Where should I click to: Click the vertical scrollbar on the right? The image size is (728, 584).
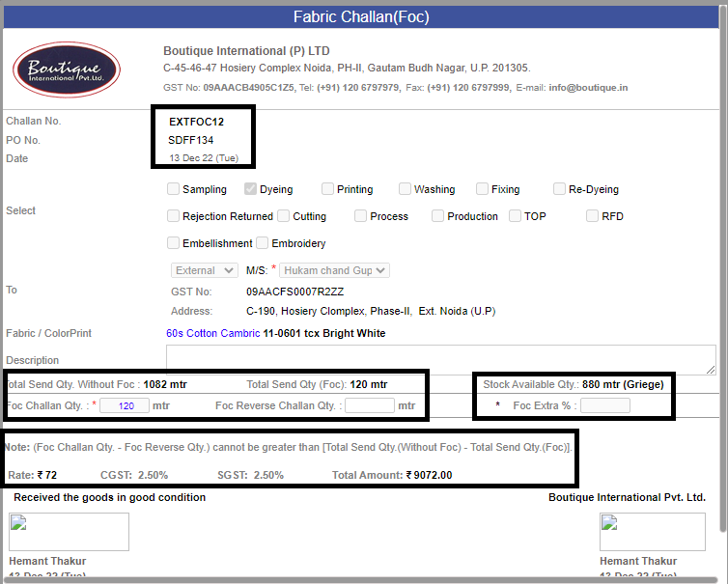click(723, 269)
